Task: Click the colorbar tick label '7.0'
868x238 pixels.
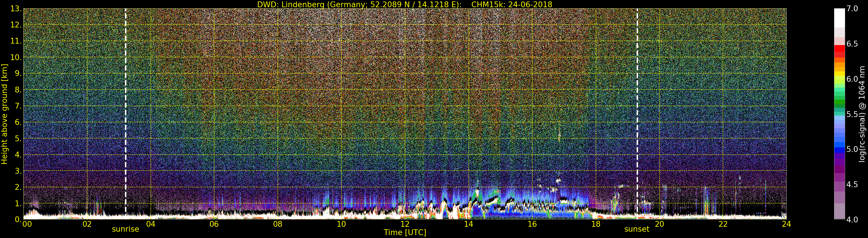Action: (852, 9)
